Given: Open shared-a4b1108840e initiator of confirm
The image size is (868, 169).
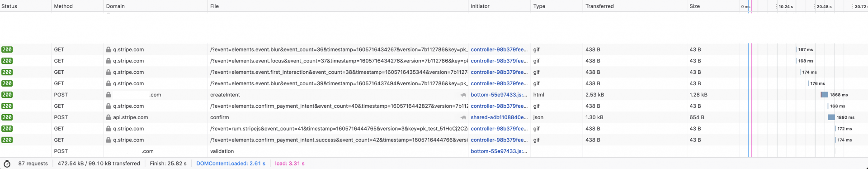Looking at the screenshot, I should point(499,117).
